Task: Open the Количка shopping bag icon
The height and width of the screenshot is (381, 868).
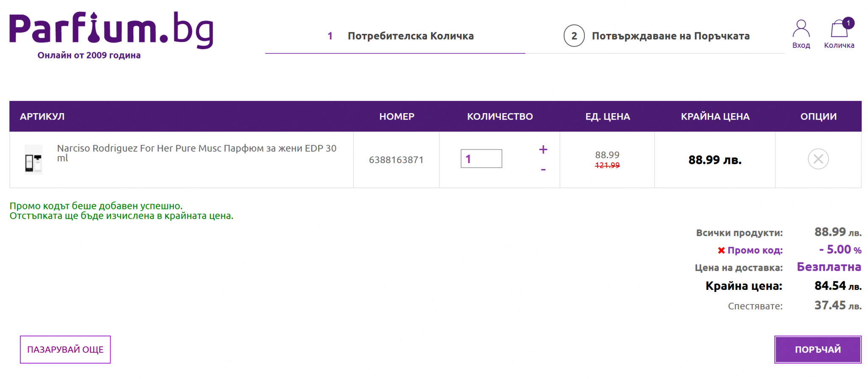Action: [839, 34]
